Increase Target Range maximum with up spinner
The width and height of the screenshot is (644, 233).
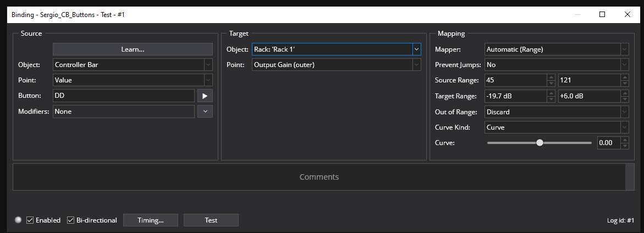point(624,93)
